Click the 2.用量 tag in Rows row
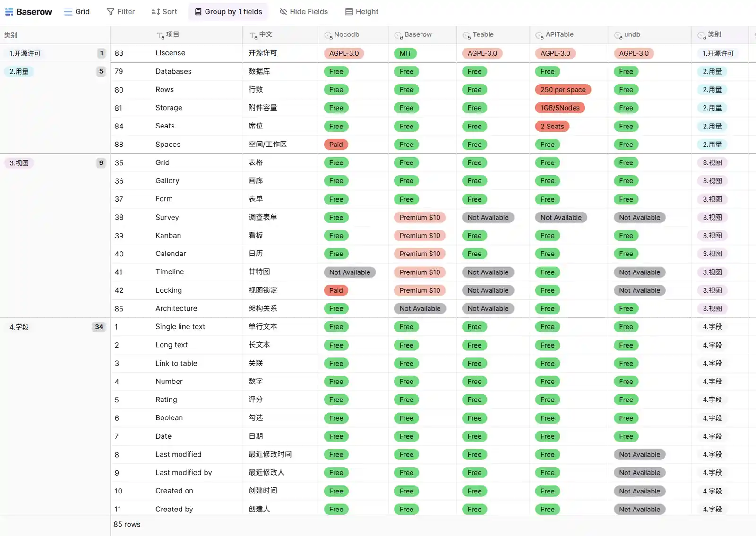The height and width of the screenshot is (536, 756). coord(712,90)
